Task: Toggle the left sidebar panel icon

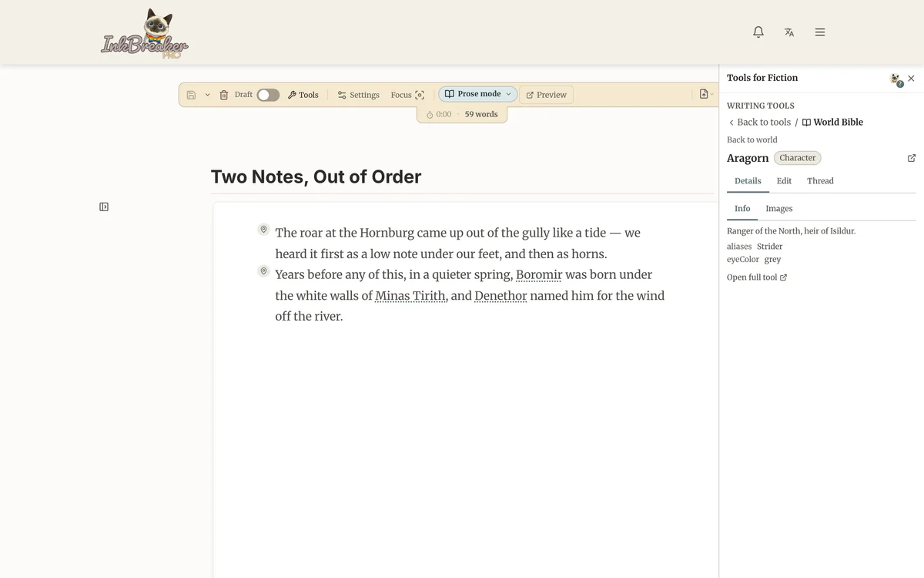Action: [104, 207]
